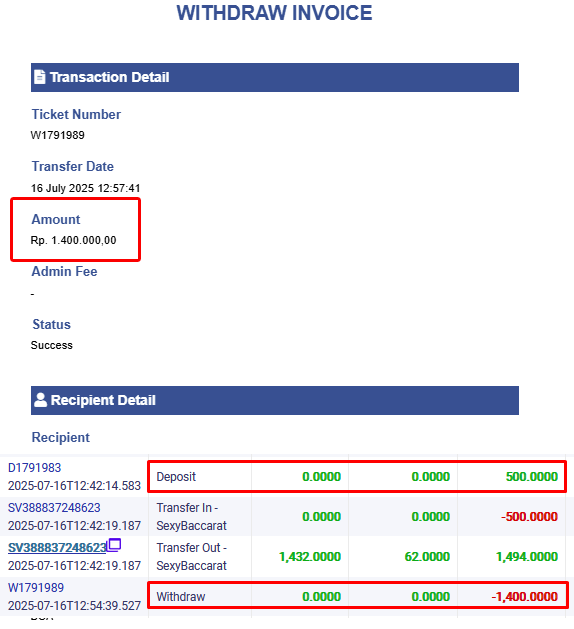Click the -1,400.0000 withdraw amount
574x629 pixels.
(x=524, y=597)
